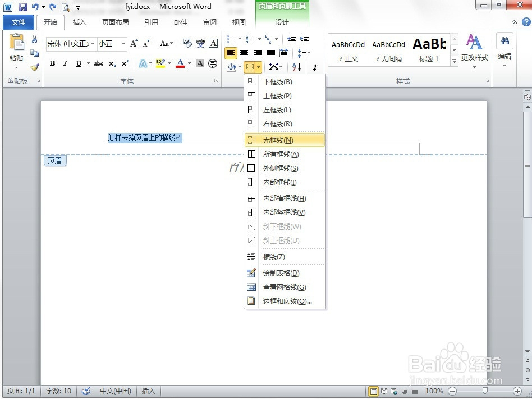Click the Clear Formatting icon

187,43
